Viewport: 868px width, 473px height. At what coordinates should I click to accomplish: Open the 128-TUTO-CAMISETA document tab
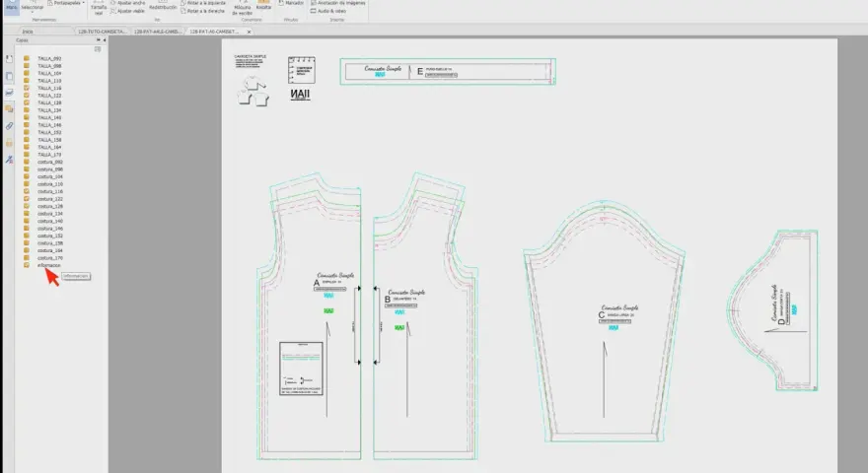pos(102,32)
